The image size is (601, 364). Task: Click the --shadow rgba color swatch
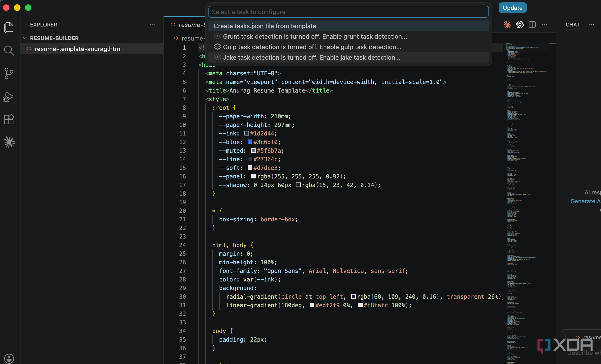click(x=298, y=185)
